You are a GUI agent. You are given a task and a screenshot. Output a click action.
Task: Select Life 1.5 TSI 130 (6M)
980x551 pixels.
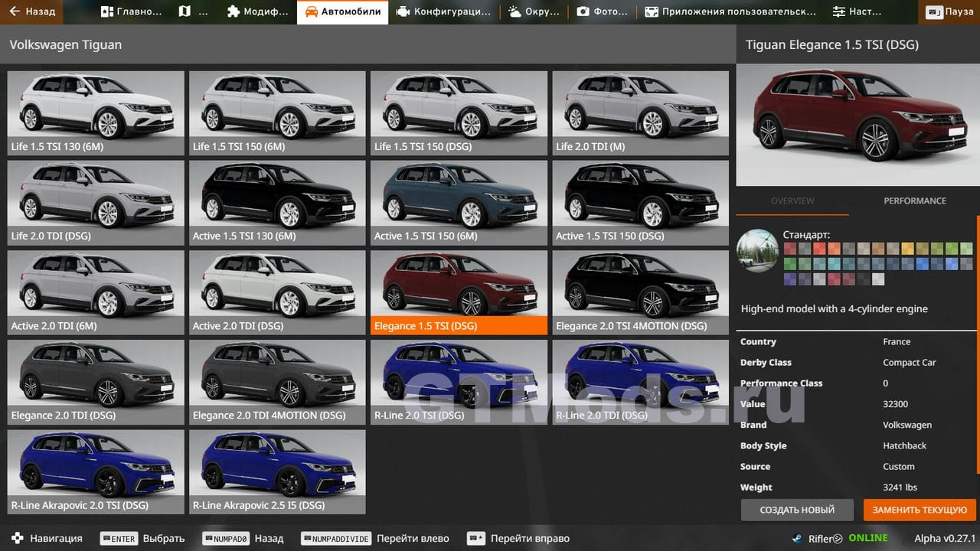pos(96,113)
